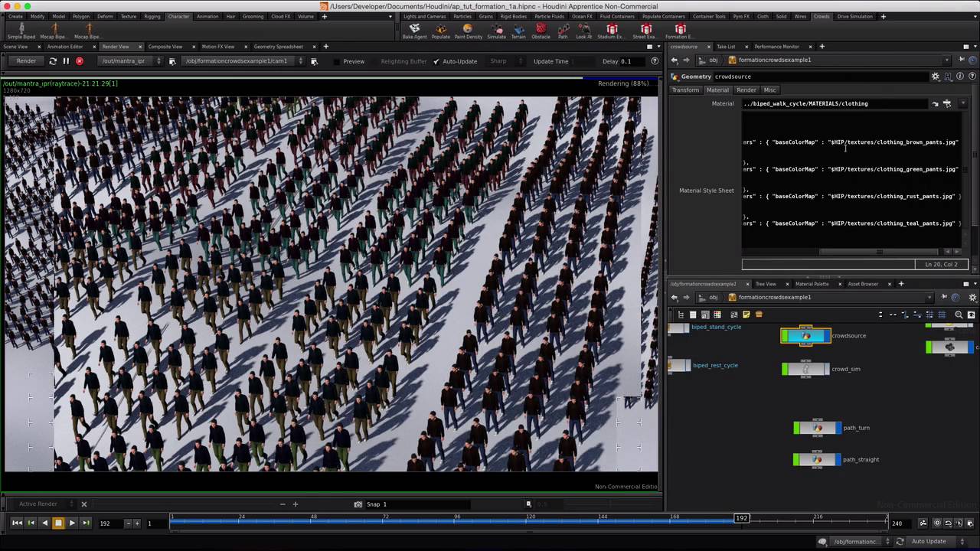The image size is (980, 551).
Task: Add an Obstacle with the shelf tool
Action: (x=541, y=31)
